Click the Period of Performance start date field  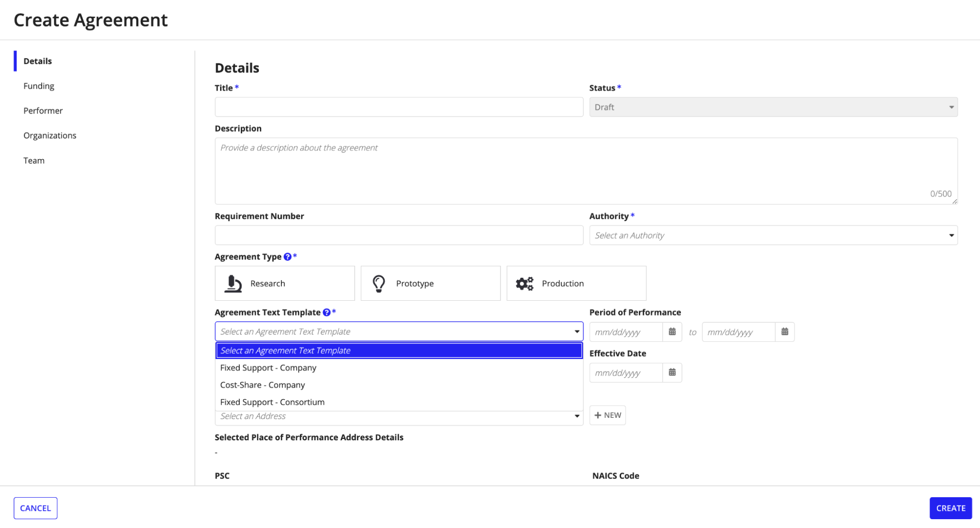pyautogui.click(x=626, y=332)
